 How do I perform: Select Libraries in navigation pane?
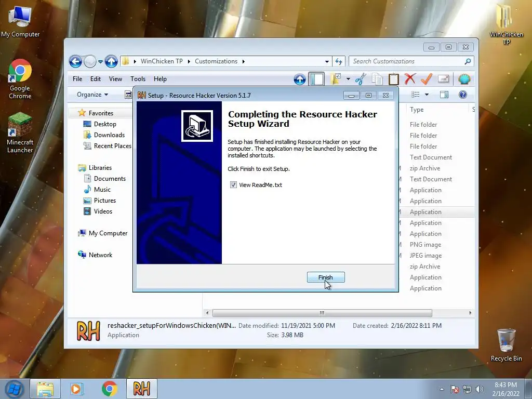coord(100,168)
